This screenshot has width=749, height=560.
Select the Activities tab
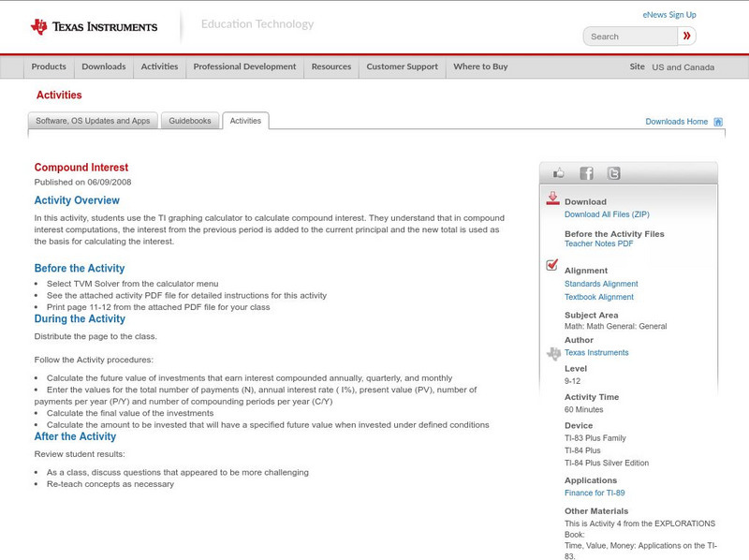pos(245,121)
